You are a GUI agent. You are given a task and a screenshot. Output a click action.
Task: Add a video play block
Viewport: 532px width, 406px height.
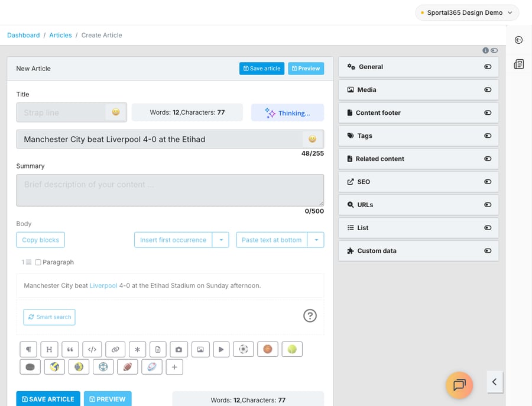221,349
